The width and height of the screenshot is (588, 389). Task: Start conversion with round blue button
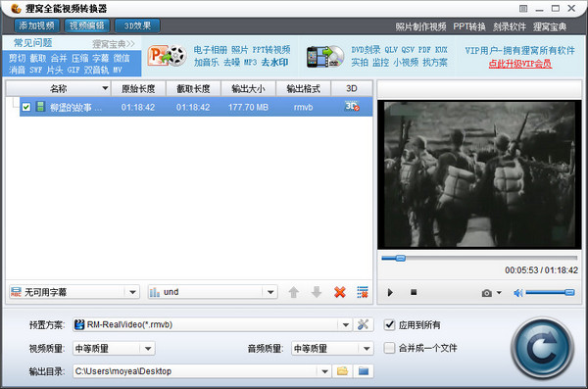543,349
